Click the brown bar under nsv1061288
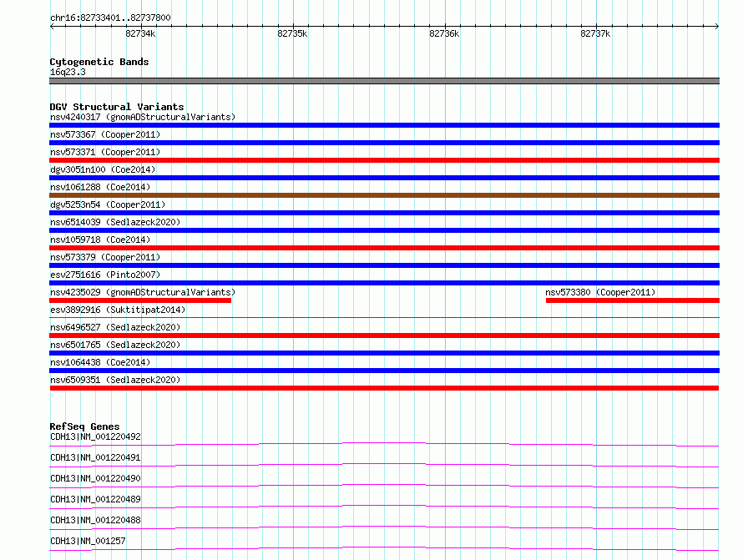This screenshot has height=560, width=743. (x=384, y=195)
